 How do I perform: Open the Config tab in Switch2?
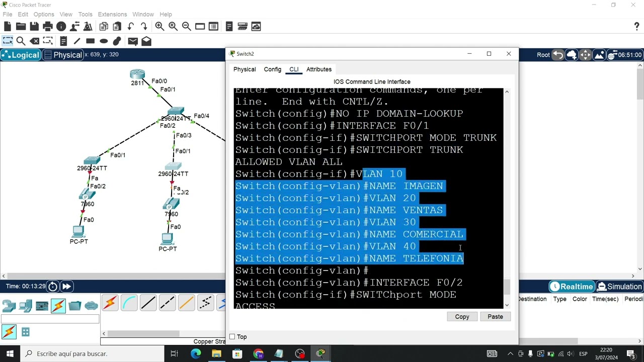coord(273,69)
